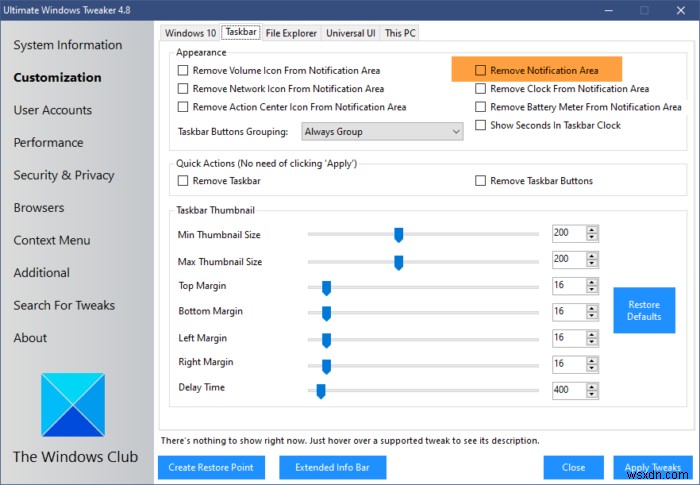Viewport: 700px width, 485px height.
Task: Click the Min Thumbnail Size slider handle
Action: click(399, 235)
